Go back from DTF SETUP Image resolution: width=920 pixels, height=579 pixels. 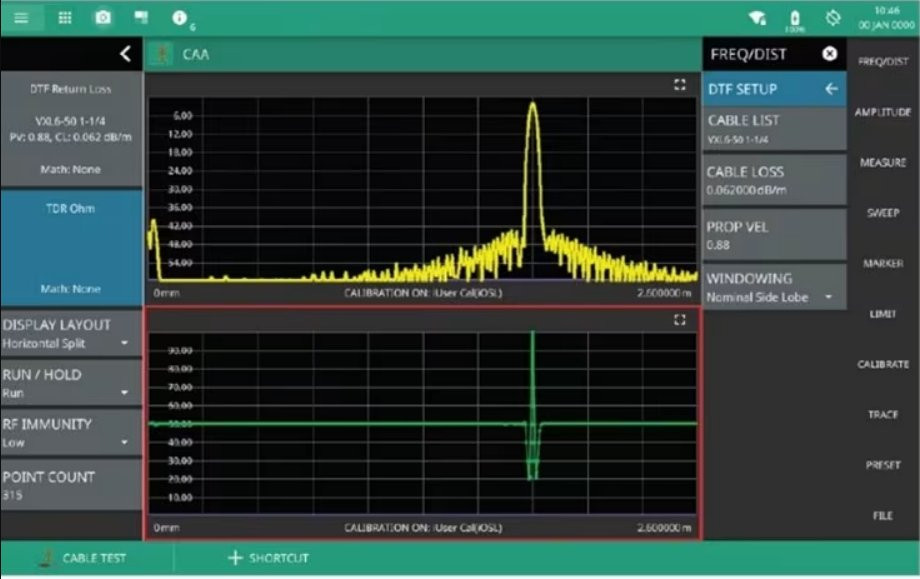point(831,89)
